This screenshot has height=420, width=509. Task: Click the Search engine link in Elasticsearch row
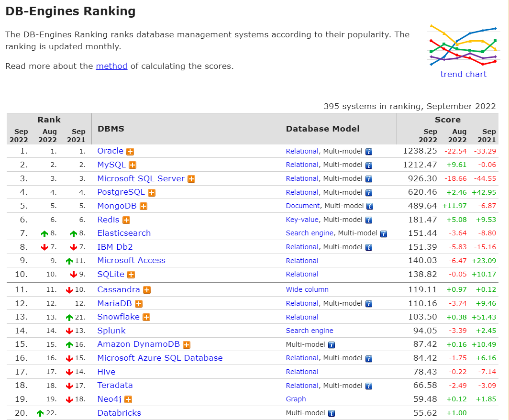(310, 233)
